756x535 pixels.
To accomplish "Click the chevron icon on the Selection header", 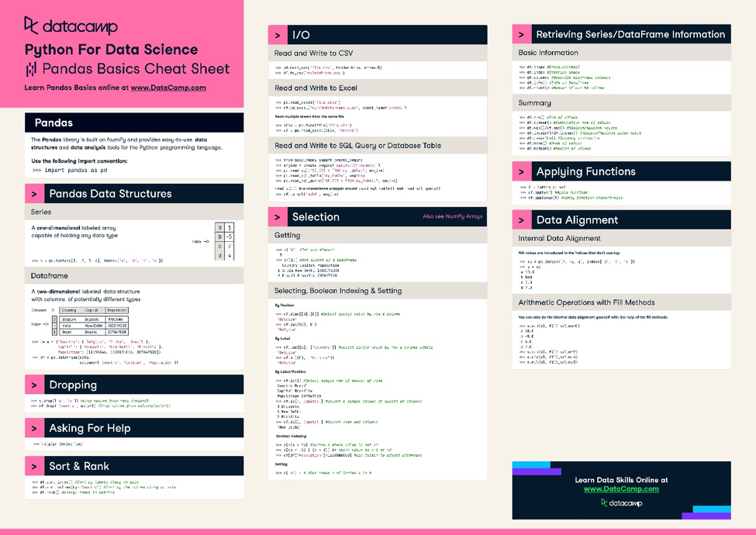I will coord(278,217).
